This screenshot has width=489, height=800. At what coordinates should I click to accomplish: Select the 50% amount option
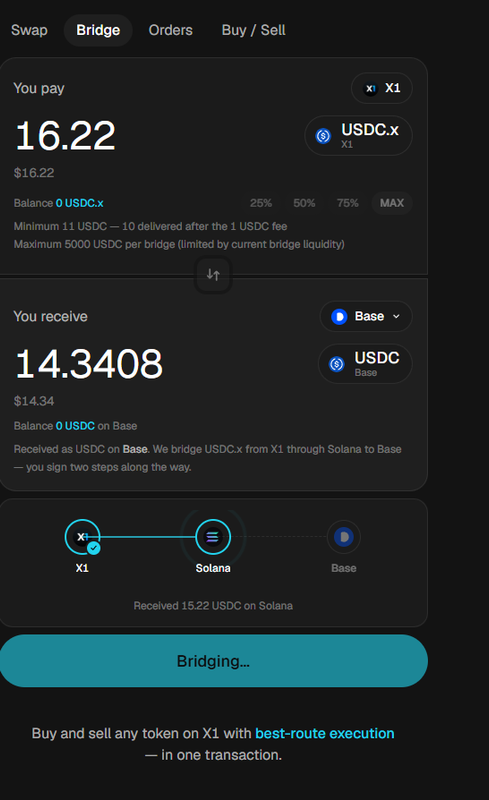click(304, 203)
